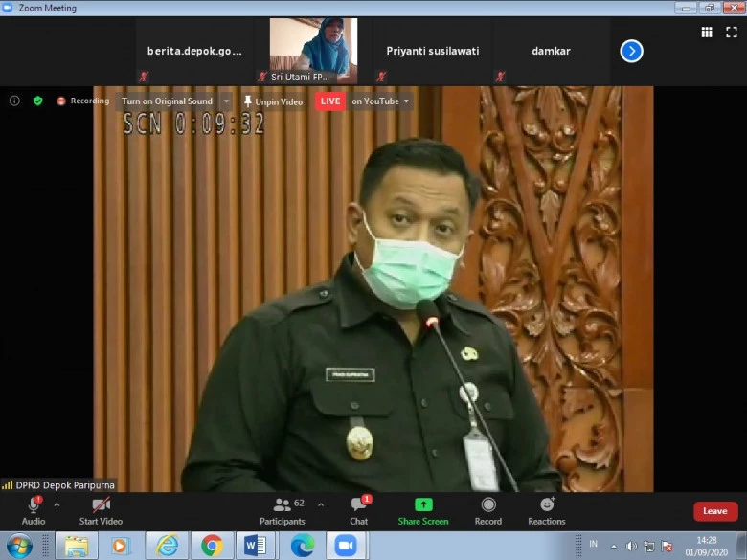
Task: Unpin Video button
Action: (273, 101)
